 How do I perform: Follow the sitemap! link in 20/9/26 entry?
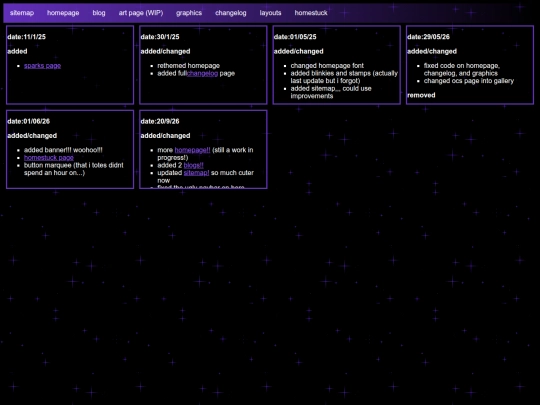[x=196, y=173]
